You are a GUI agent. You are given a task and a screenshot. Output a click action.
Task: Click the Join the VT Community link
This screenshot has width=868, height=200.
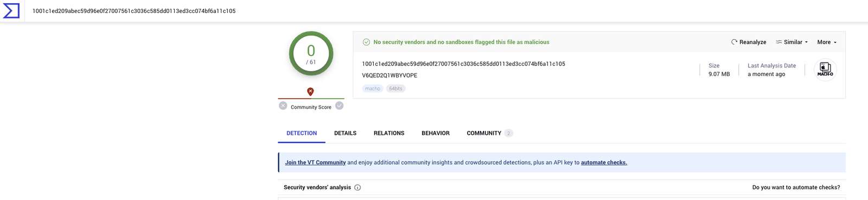click(315, 162)
